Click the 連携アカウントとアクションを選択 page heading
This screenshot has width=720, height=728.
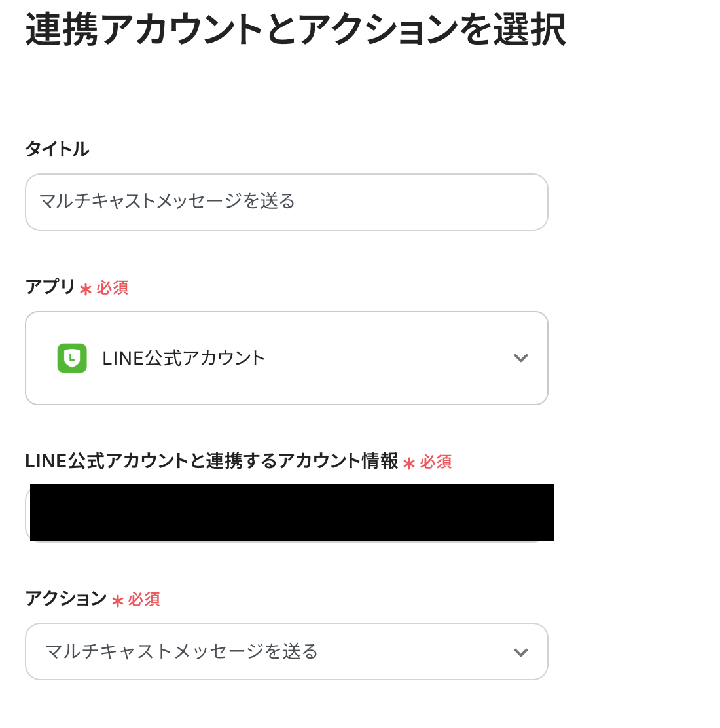click(296, 30)
